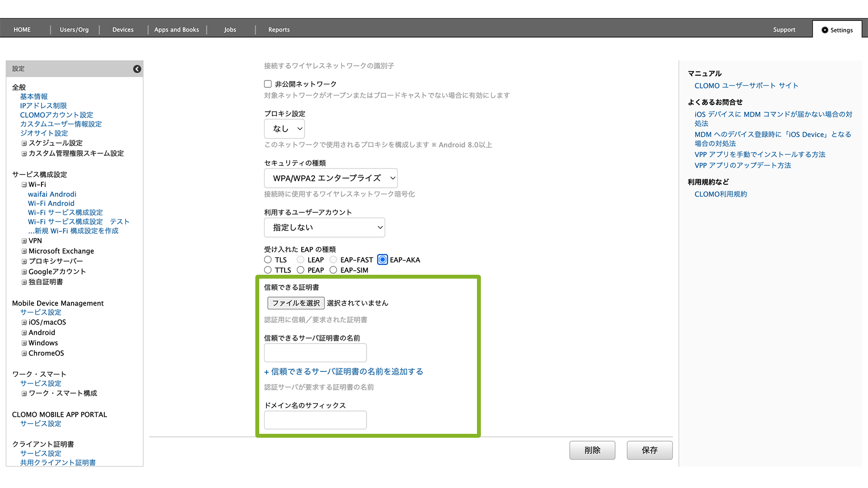The height and width of the screenshot is (488, 868).
Task: Open the 利用するユーザーアカウント dropdown
Action: 324,227
